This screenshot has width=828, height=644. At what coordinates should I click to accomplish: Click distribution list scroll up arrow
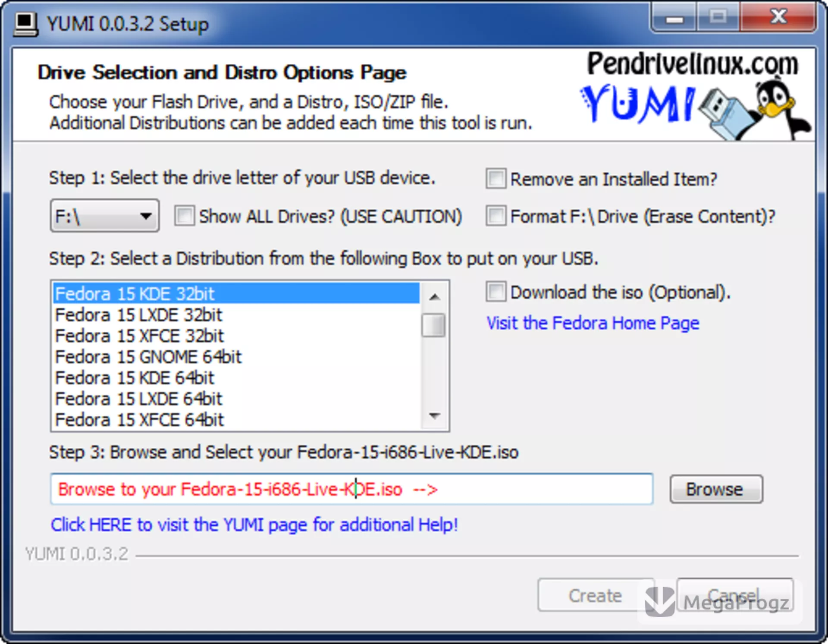(434, 297)
